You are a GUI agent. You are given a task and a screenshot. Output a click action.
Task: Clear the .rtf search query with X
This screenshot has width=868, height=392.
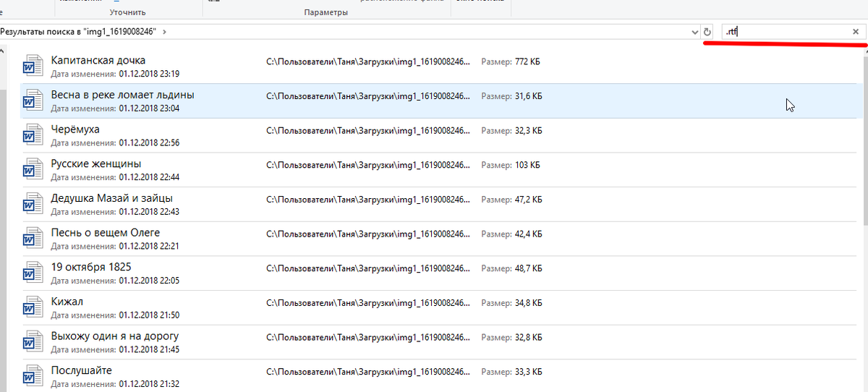[x=855, y=32]
